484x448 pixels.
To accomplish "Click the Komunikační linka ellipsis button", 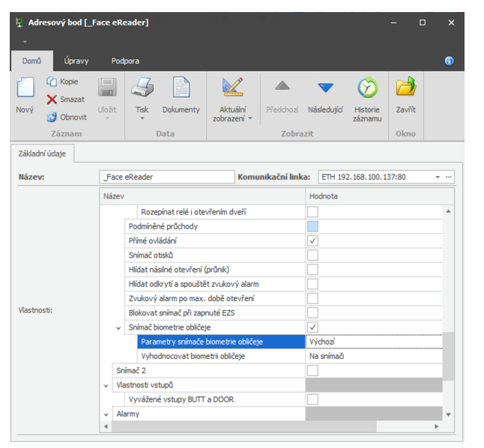I will 449,178.
